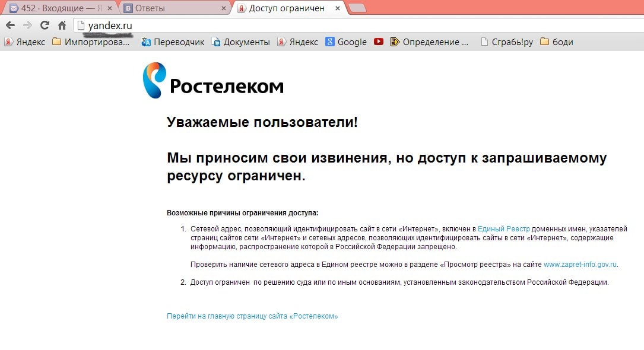Click the page icon in the address bar
Viewport: 644px width, 350px height.
(x=81, y=26)
